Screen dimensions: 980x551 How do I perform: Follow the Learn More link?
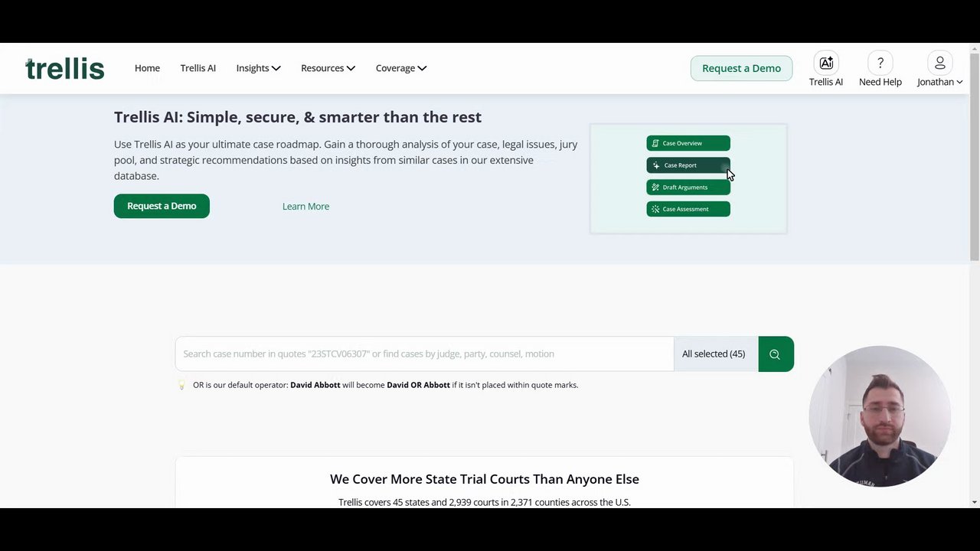[305, 207]
